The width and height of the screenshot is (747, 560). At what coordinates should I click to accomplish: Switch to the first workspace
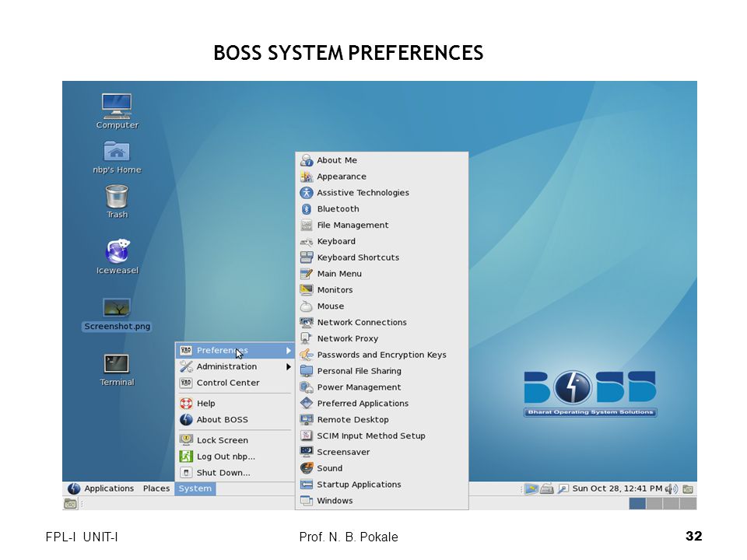637,503
